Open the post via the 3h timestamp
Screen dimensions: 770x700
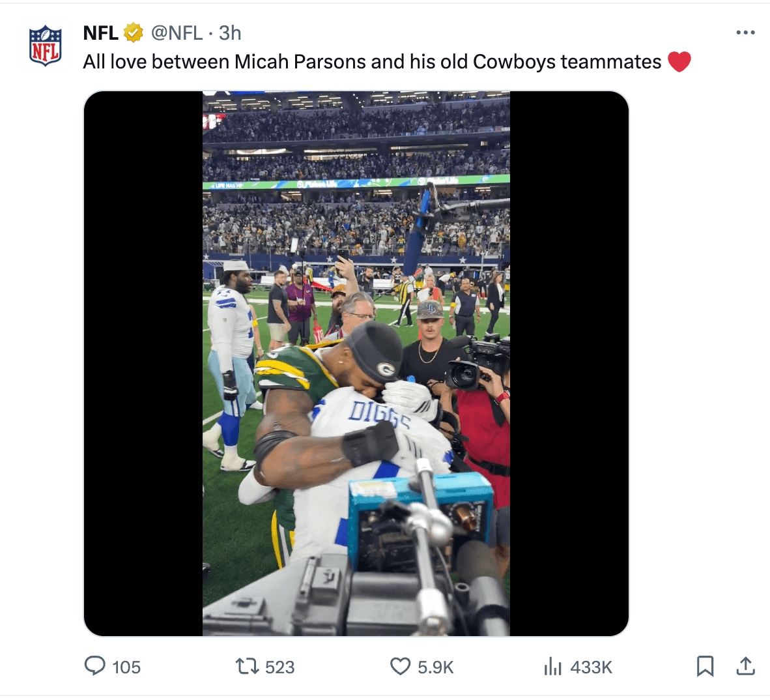pyautogui.click(x=230, y=33)
